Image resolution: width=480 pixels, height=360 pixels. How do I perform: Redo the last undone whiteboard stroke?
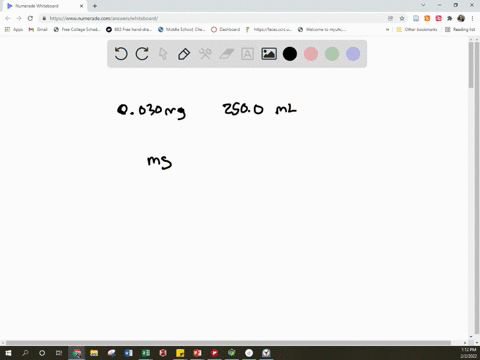coord(142,54)
